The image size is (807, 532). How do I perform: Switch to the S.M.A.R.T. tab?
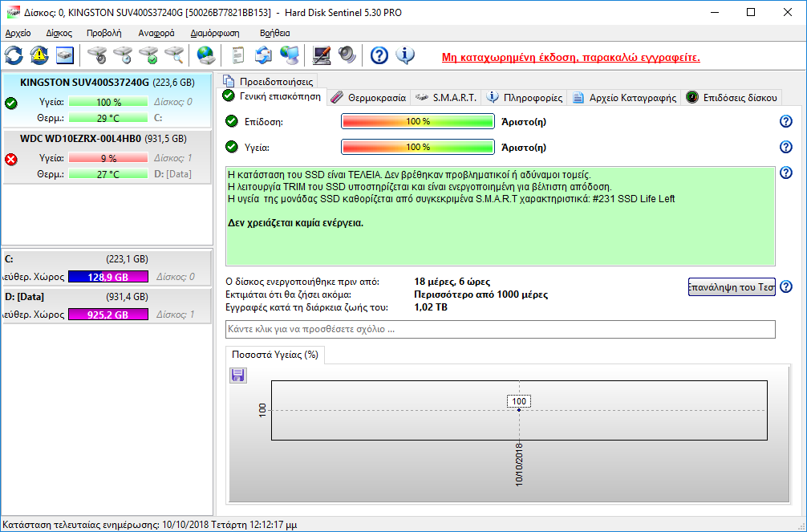[446, 97]
